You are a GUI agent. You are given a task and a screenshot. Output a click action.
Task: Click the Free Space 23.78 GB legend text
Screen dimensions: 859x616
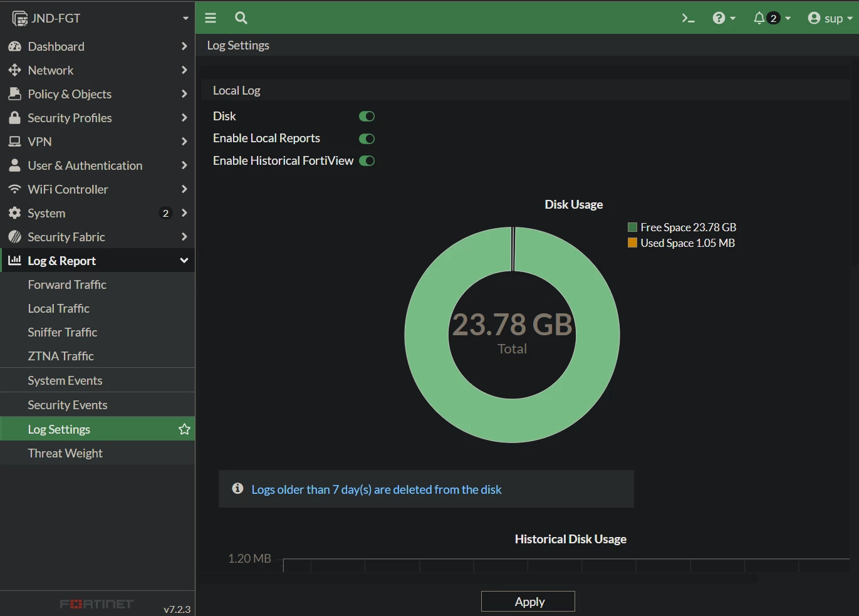689,227
